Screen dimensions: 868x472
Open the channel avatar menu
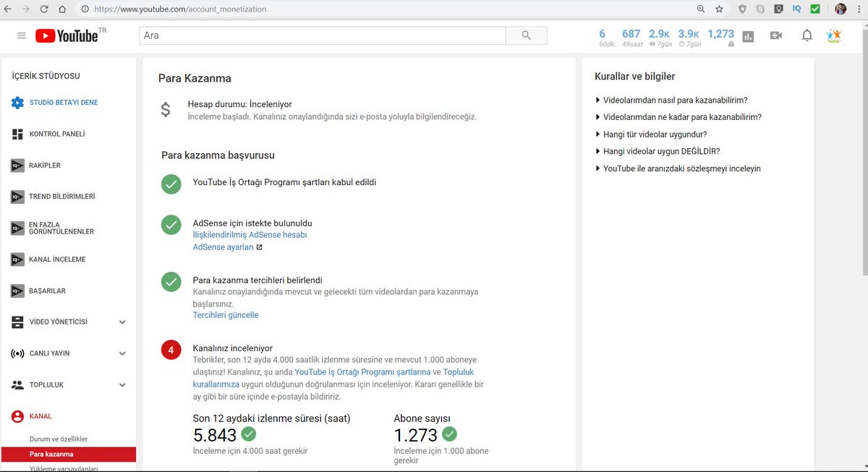834,35
